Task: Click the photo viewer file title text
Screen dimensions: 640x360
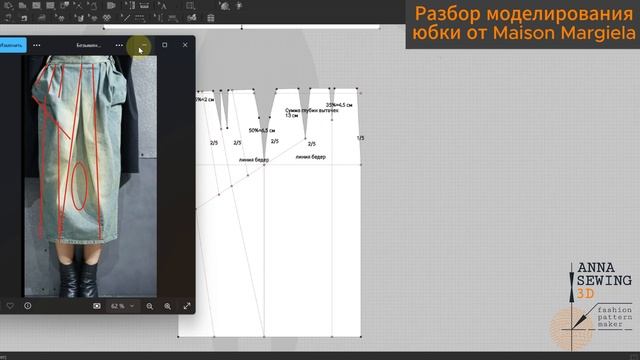Action: click(x=89, y=45)
